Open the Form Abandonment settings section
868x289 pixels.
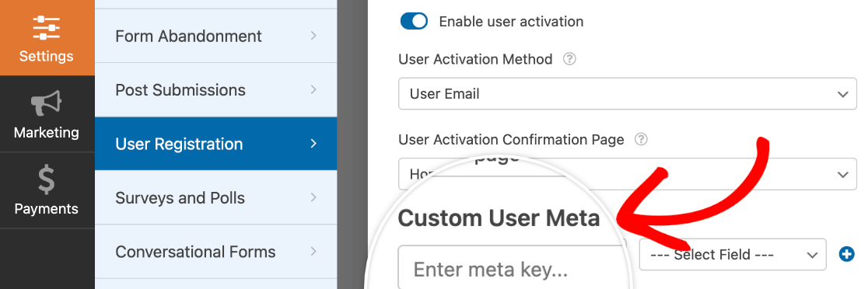(216, 36)
